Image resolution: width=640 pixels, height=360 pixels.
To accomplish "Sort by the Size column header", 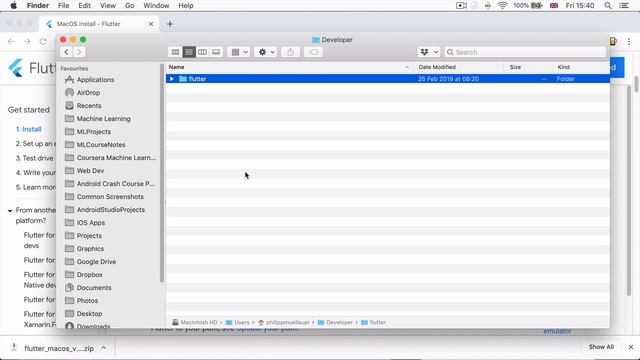I will click(515, 67).
